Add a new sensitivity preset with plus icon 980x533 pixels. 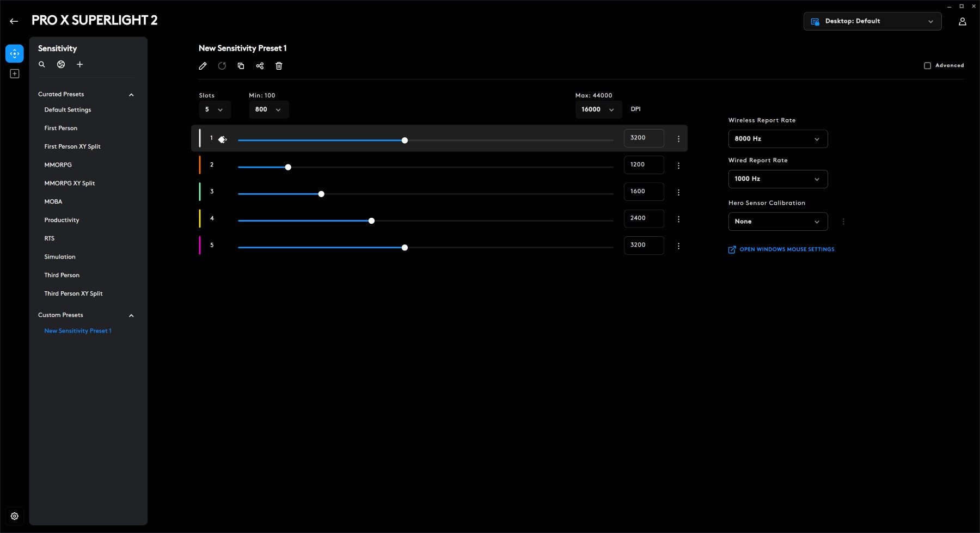79,64
